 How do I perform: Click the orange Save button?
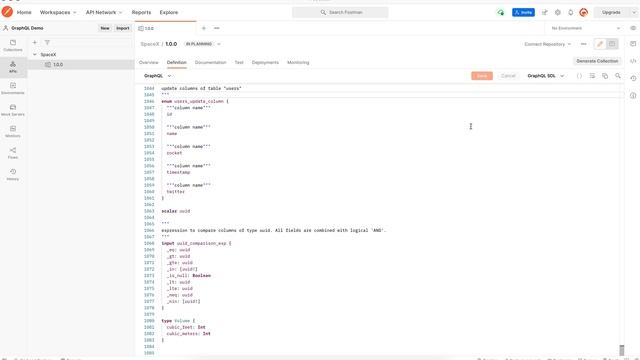pos(482,76)
